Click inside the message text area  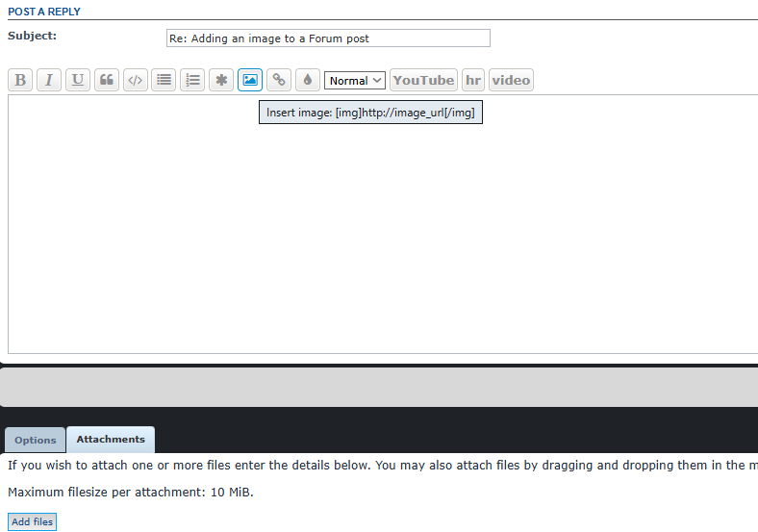383,224
